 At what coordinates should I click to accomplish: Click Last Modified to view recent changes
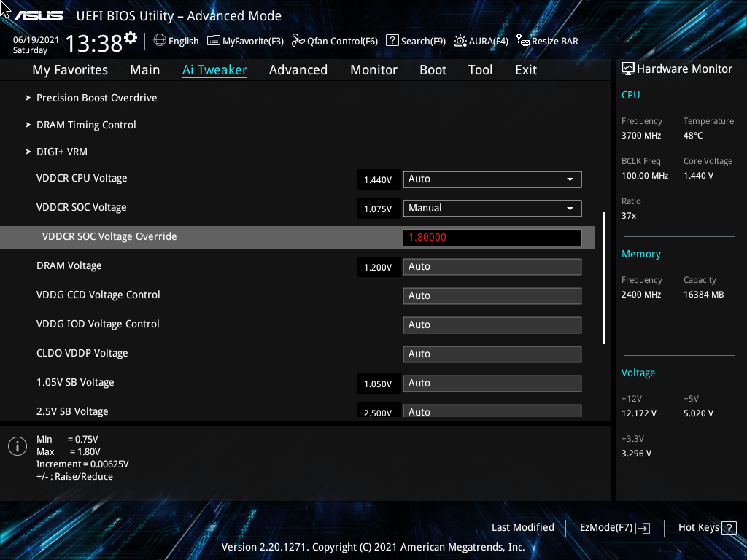(x=523, y=527)
